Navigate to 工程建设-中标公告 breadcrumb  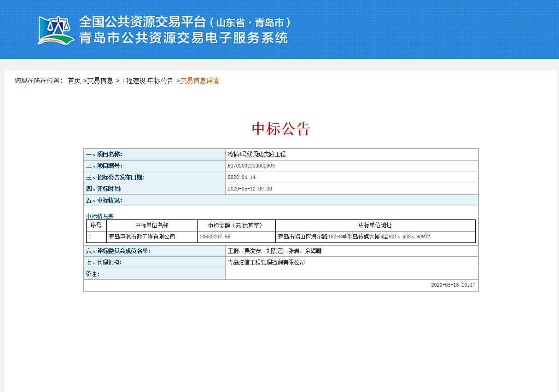click(146, 81)
